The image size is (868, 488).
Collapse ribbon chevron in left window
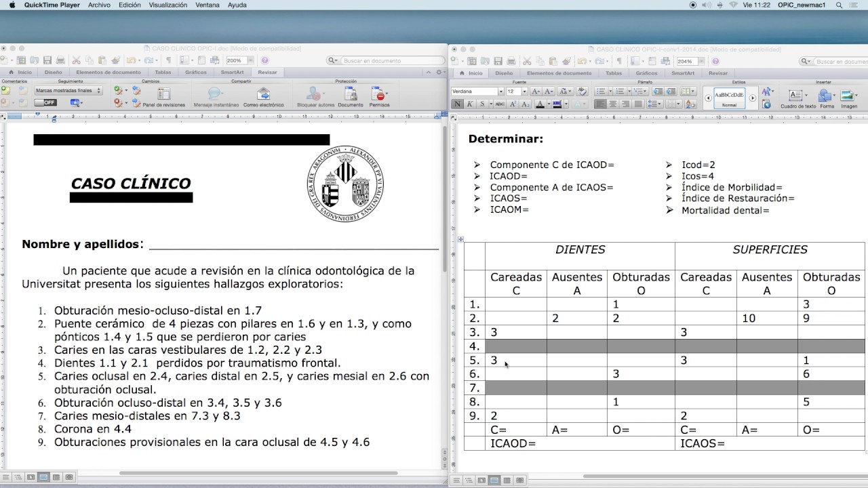429,72
